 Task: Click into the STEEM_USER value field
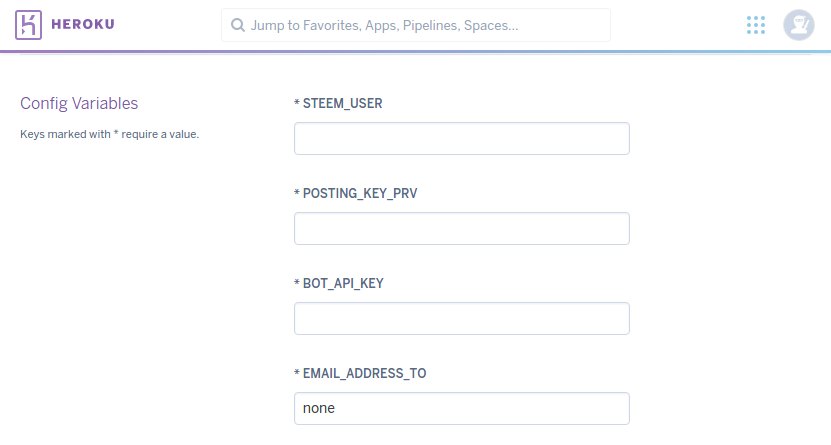coord(461,139)
